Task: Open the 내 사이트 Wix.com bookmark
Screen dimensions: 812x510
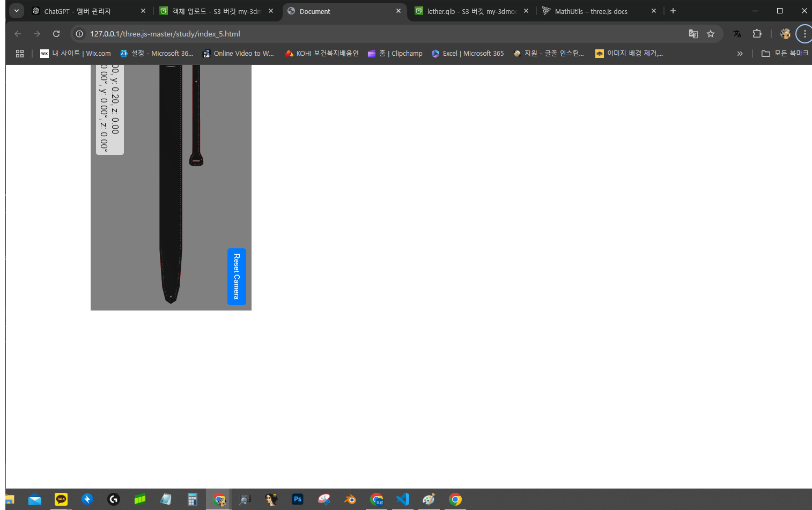Action: tap(76, 54)
